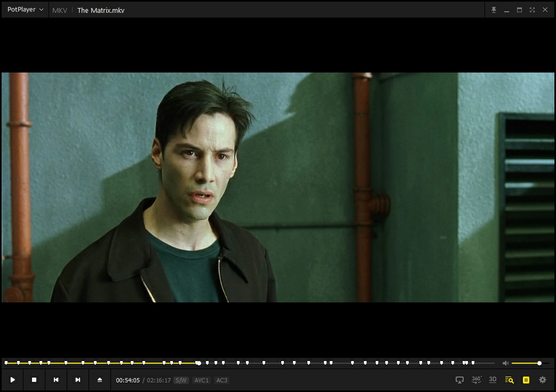Viewport: 556px width, 392px height.
Task: Jump to the first chapter marker
Action: pyautogui.click(x=6, y=363)
